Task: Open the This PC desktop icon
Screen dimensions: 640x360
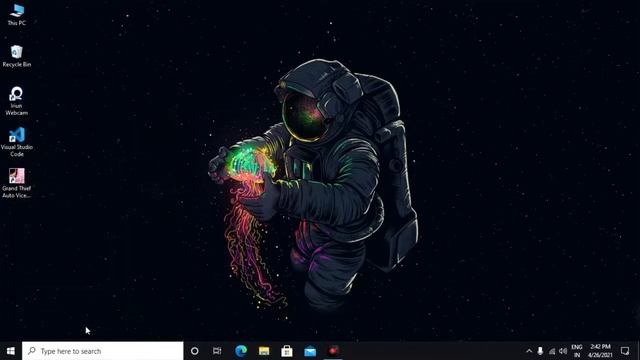Action: (x=16, y=15)
